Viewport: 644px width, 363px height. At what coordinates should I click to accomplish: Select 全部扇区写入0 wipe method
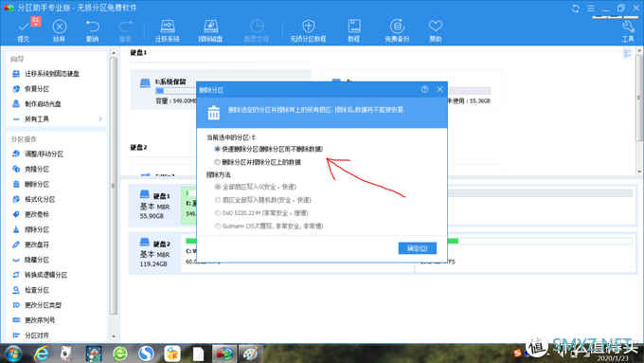[218, 187]
